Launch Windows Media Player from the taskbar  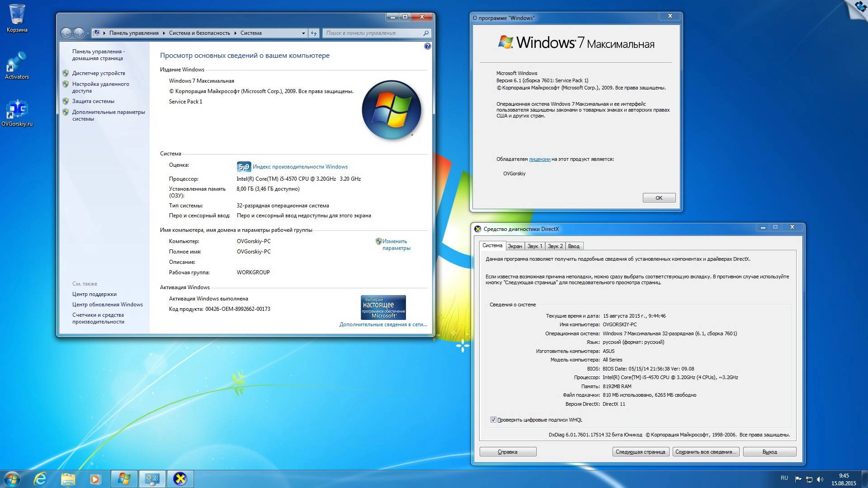click(94, 479)
